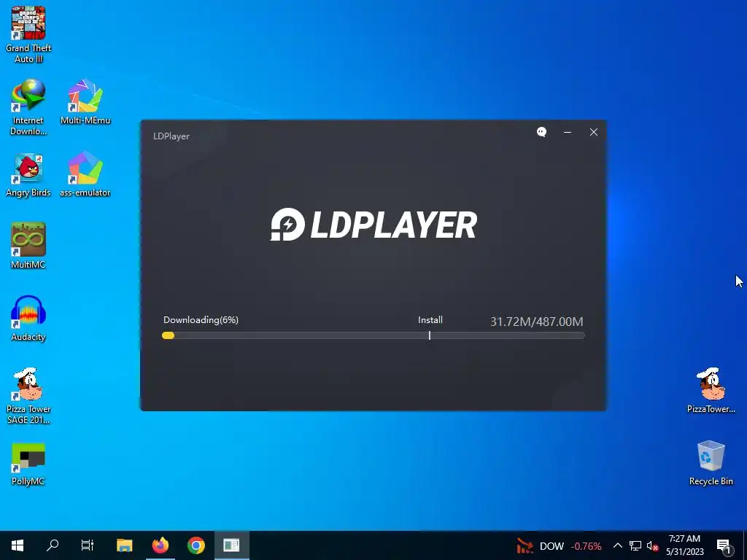This screenshot has height=560, width=747.
Task: Open the notification center icon
Action: pyautogui.click(x=724, y=546)
